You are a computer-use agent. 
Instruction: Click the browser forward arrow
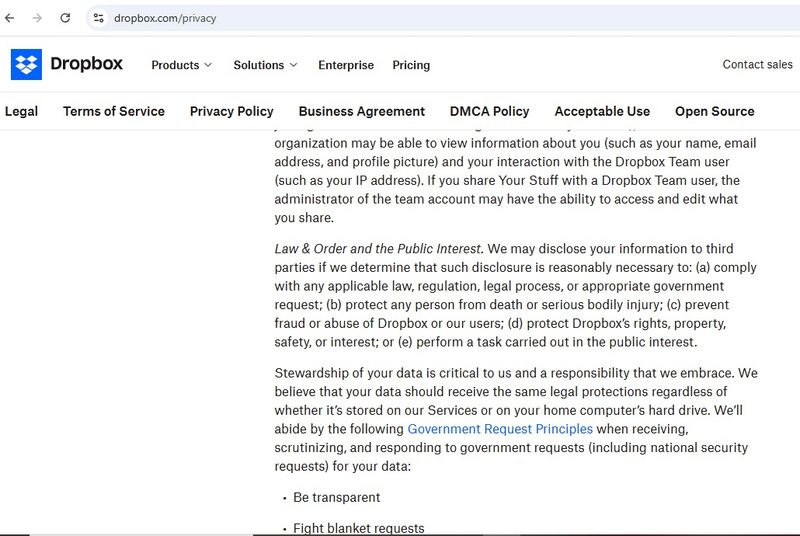[37, 18]
